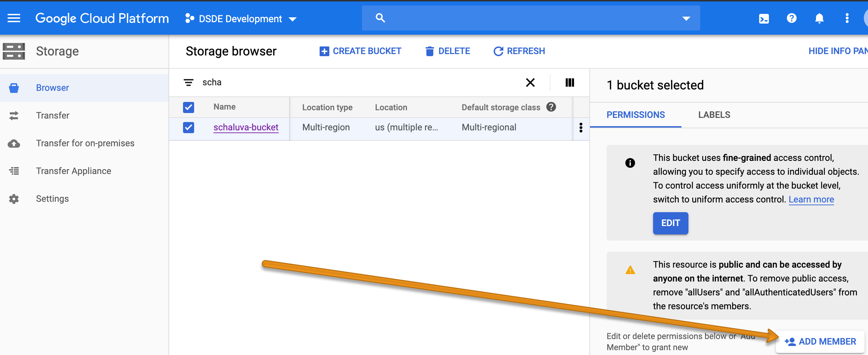Open the hamburger navigation menu

pos(14,18)
